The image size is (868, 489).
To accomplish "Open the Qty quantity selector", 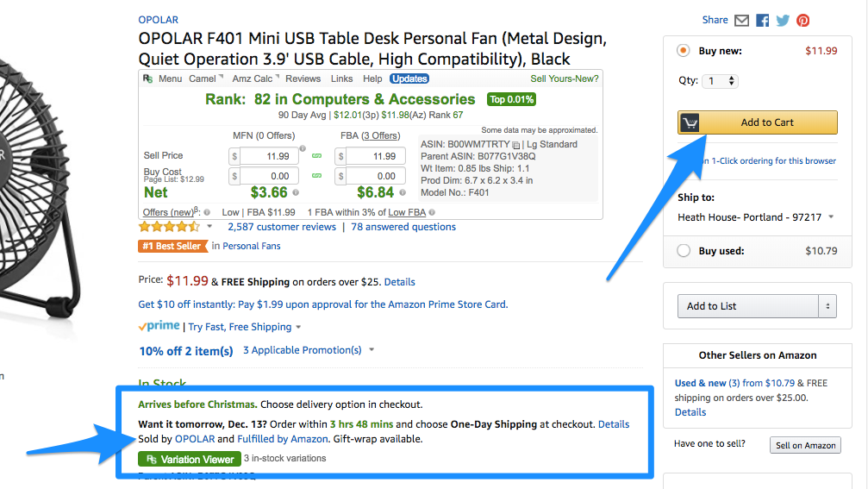I will tap(721, 81).
